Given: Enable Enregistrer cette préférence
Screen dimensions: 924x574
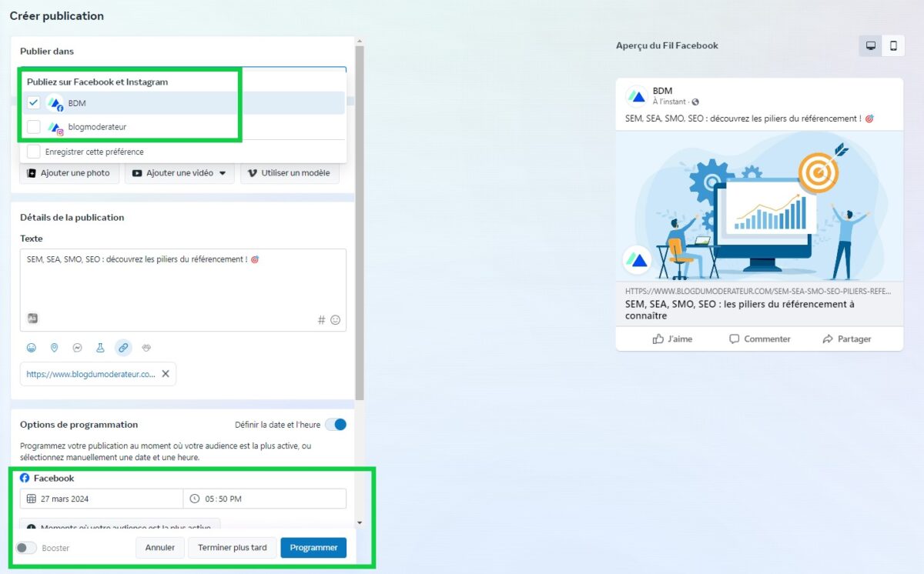Looking at the screenshot, I should point(33,152).
